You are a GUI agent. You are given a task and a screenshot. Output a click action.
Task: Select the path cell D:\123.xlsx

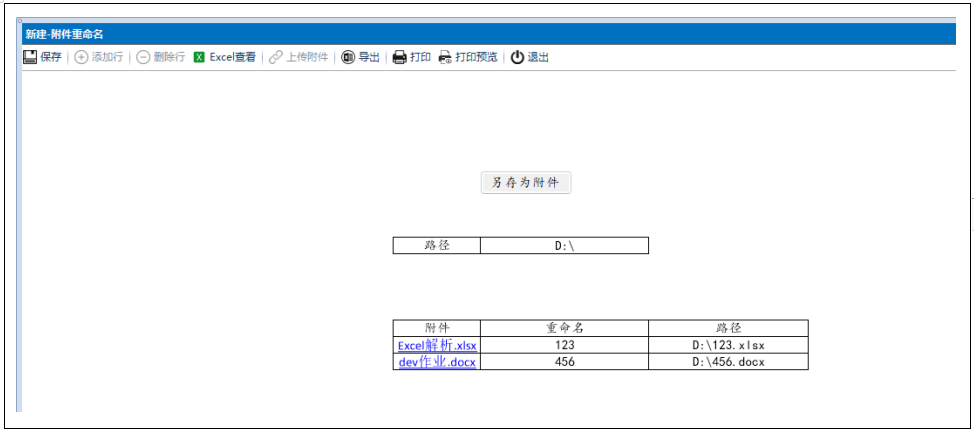727,346
